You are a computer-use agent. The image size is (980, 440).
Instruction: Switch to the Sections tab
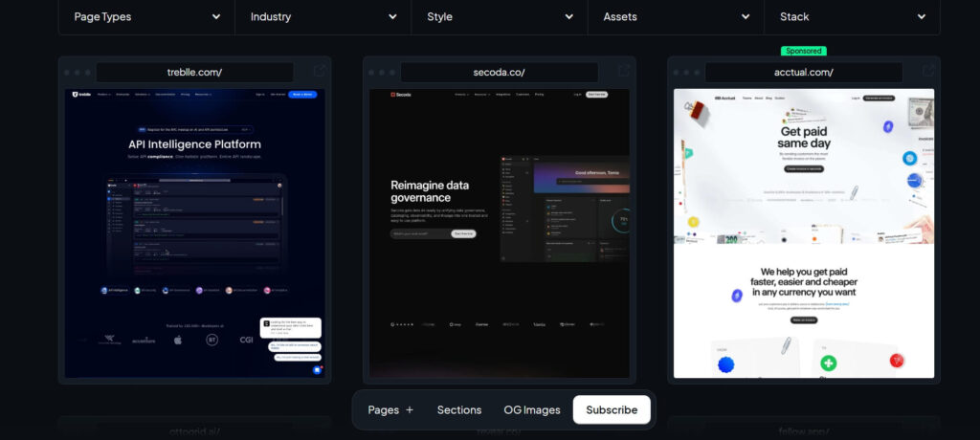pos(459,410)
